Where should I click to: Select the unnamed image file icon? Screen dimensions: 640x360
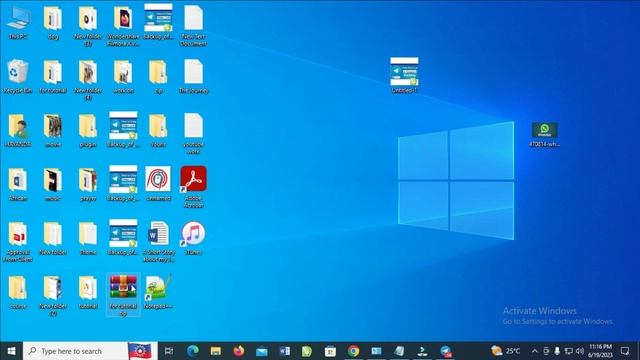pyautogui.click(x=158, y=184)
